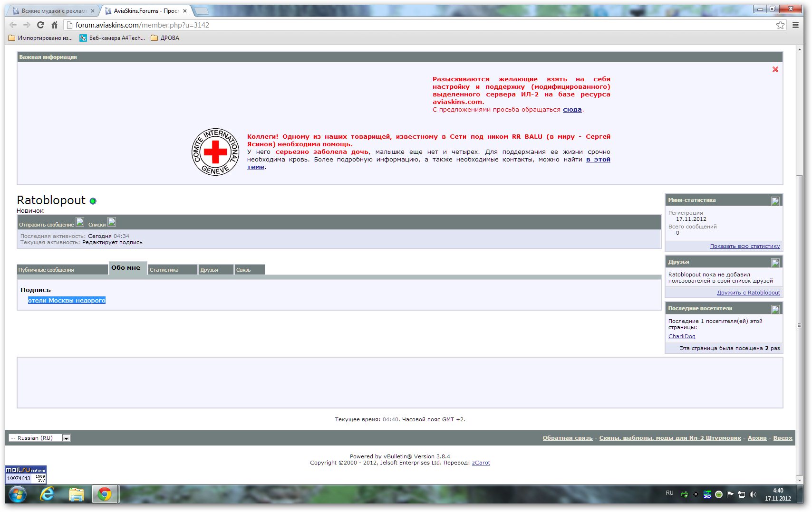This screenshot has width=812, height=512.
Task: Open the ДРОВА bookmarks folder
Action: [165, 38]
